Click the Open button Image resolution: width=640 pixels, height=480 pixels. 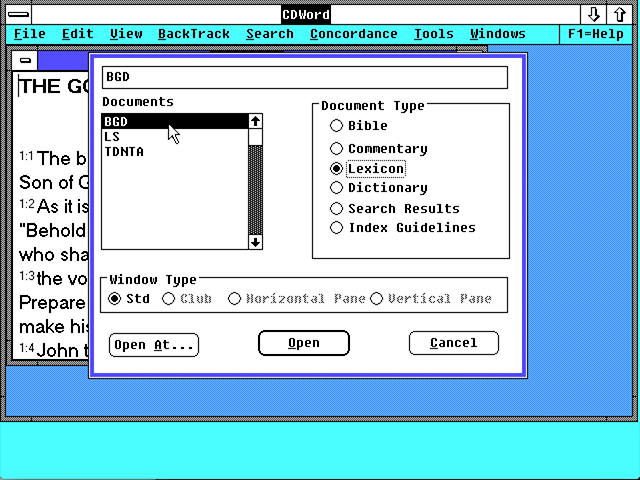(x=304, y=343)
